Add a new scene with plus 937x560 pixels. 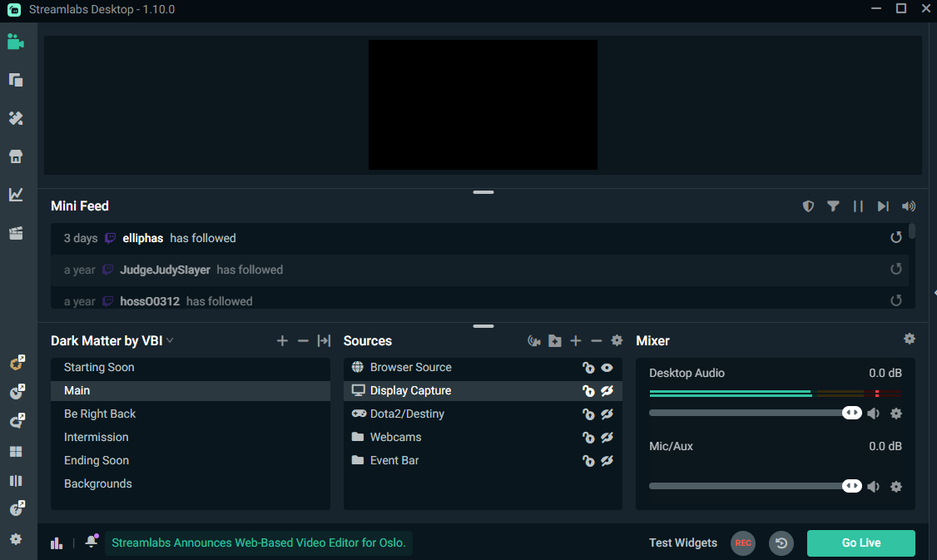282,340
